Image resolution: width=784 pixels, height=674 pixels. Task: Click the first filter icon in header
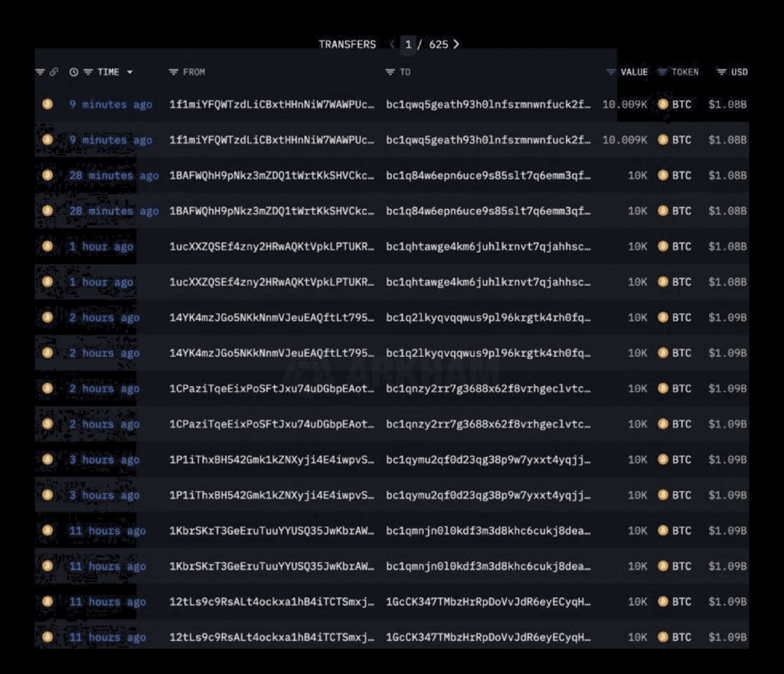pyautogui.click(x=40, y=72)
